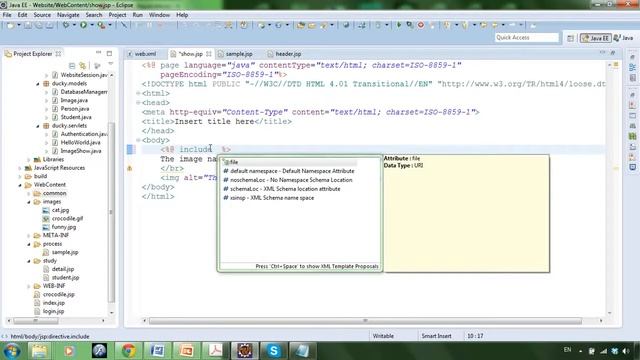Image resolution: width=640 pixels, height=360 pixels.
Task: Collapse the images folder
Action: (x=29, y=202)
